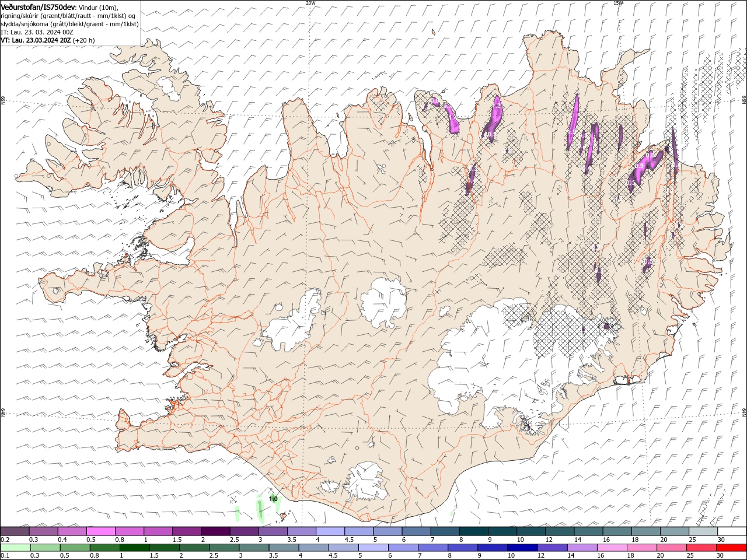747x560 pixels.
Task: Select the snow legend swatch between 14 and 16
Action: (589, 531)
